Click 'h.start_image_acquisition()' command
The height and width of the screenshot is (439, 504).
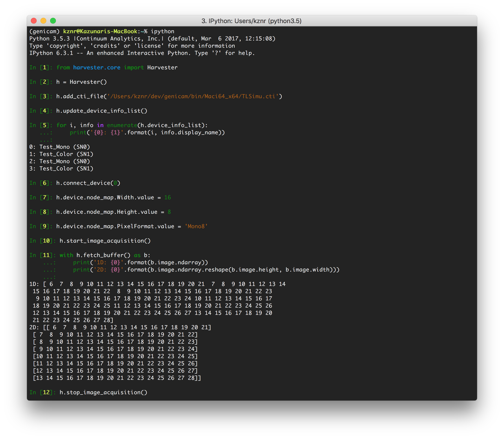point(105,241)
